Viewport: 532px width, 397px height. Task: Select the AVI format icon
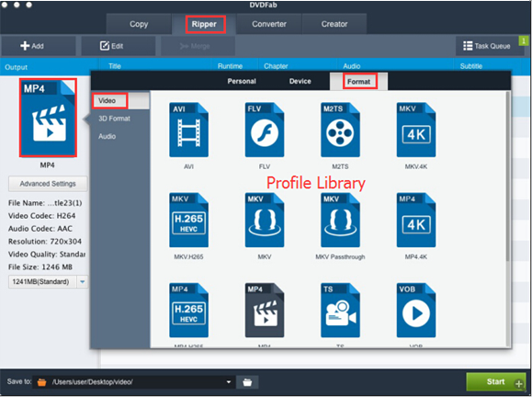188,130
